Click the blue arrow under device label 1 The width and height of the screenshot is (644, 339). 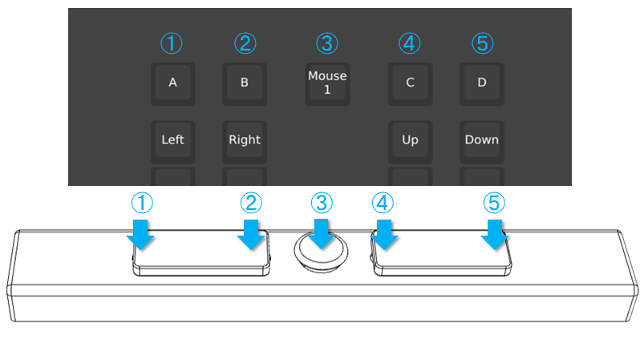click(x=140, y=234)
